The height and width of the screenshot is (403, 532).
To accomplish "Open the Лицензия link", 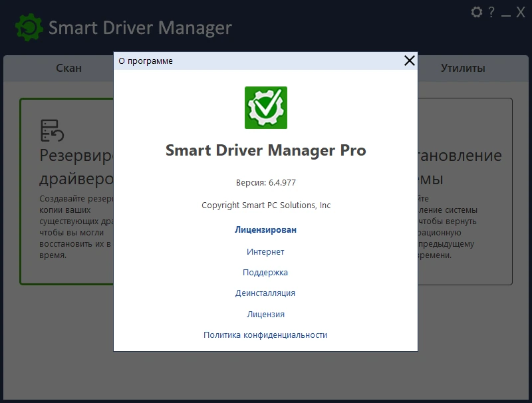I will (265, 314).
